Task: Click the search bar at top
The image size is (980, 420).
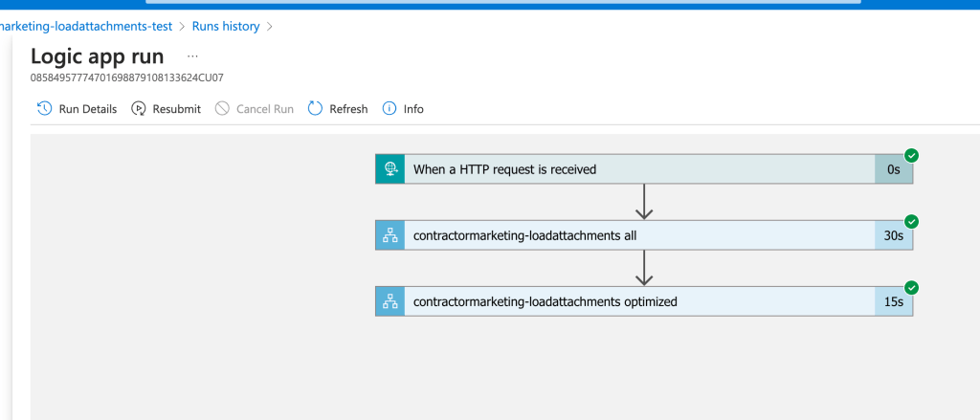Action: coord(503,2)
